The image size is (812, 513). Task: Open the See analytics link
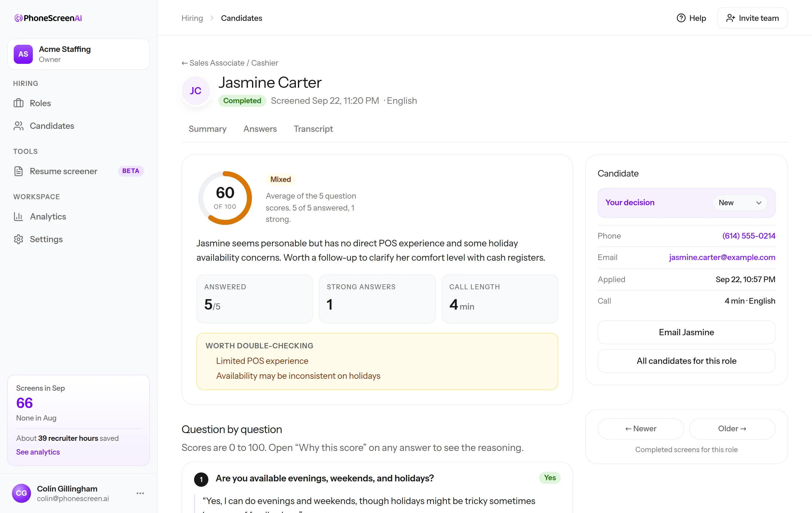[38, 452]
